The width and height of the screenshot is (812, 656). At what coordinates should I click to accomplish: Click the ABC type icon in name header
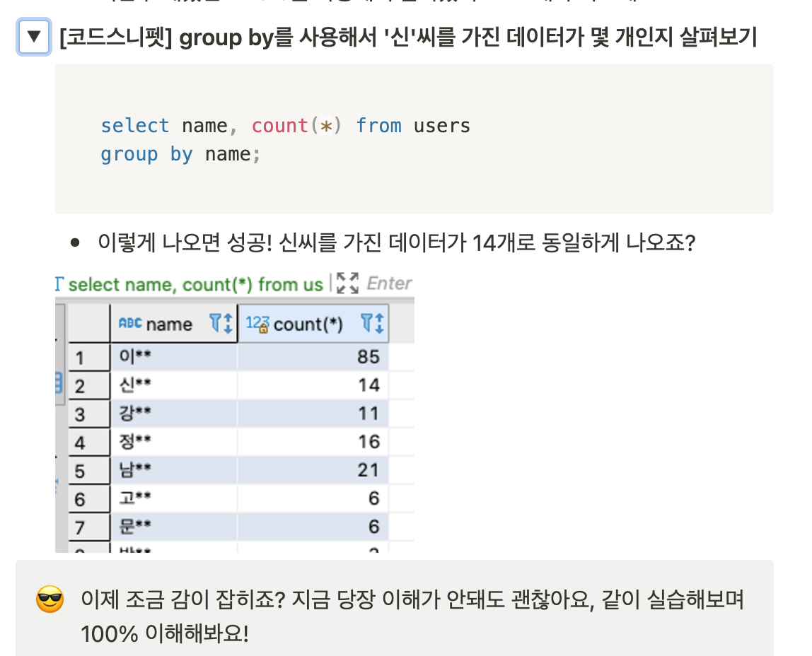coord(130,323)
